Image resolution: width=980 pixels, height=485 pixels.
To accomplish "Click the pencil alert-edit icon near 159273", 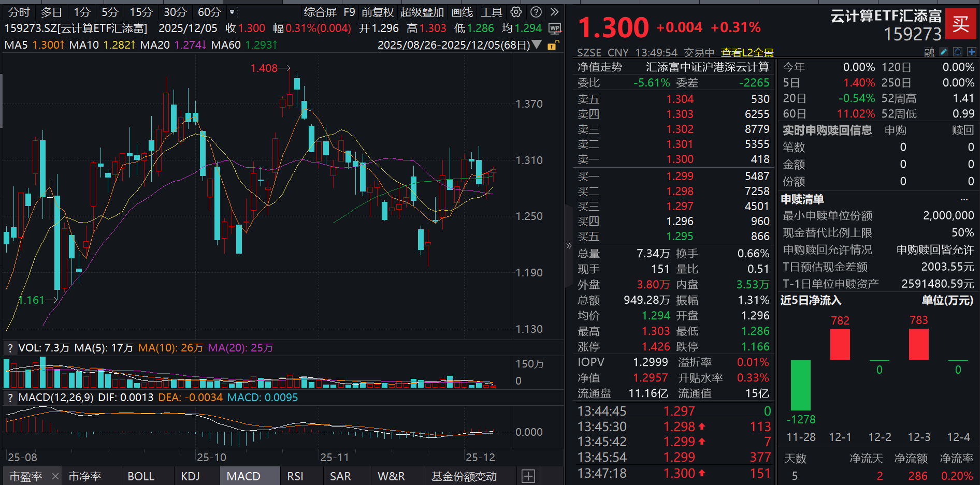I will (944, 52).
